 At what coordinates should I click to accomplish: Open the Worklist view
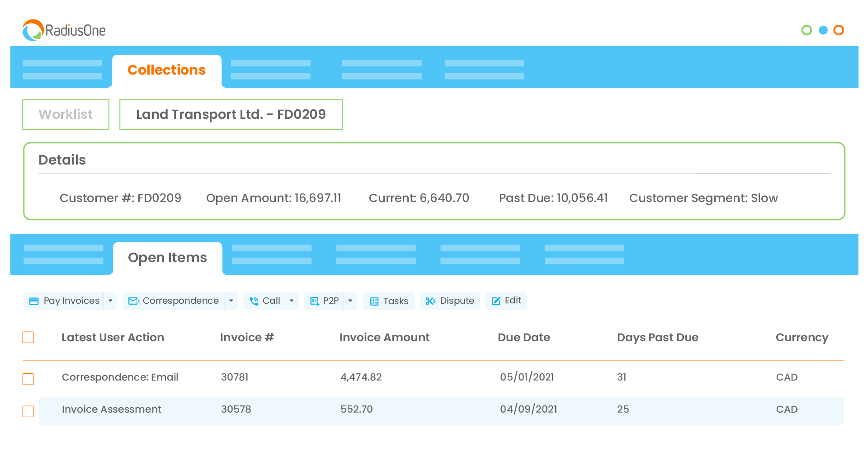click(66, 114)
